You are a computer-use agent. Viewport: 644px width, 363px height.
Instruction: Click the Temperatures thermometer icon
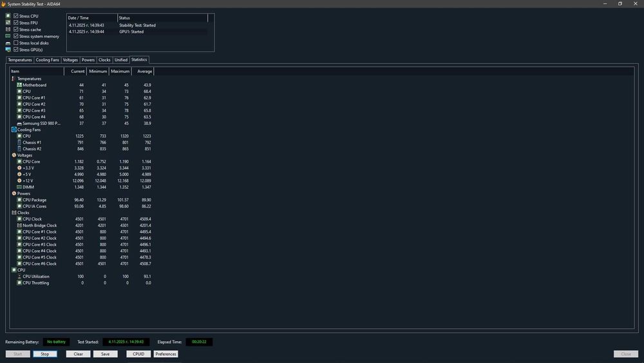[x=14, y=79]
